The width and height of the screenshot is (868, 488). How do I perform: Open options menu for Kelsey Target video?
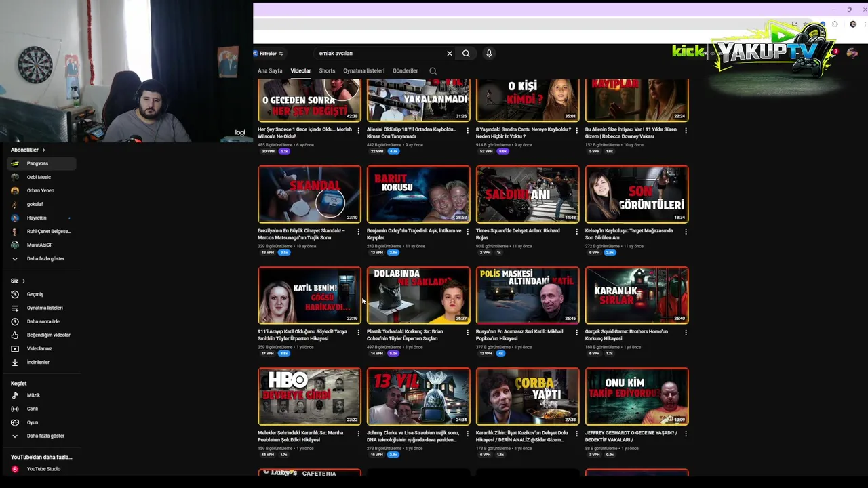[x=686, y=231]
